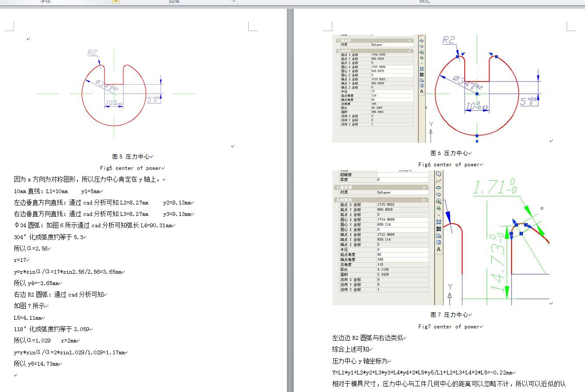This screenshot has width=585, height=392.
Task: Click the multiline text A icon in Figure 7
Action: tap(438, 249)
